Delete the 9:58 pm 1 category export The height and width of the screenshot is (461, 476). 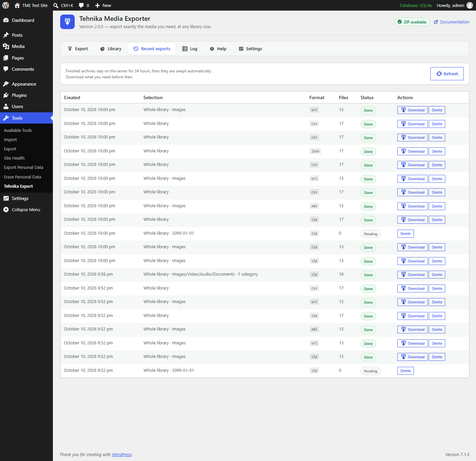pyautogui.click(x=437, y=275)
